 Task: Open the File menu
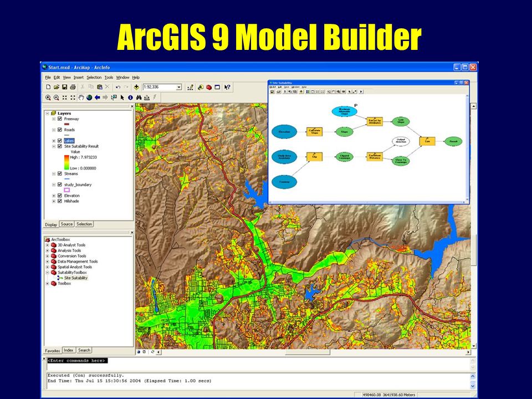click(x=48, y=78)
